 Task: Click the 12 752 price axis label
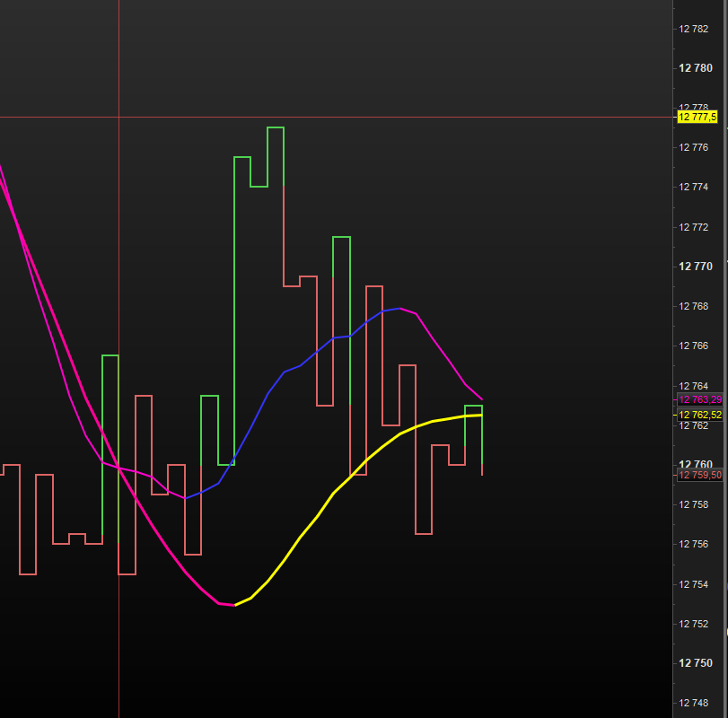pos(694,624)
